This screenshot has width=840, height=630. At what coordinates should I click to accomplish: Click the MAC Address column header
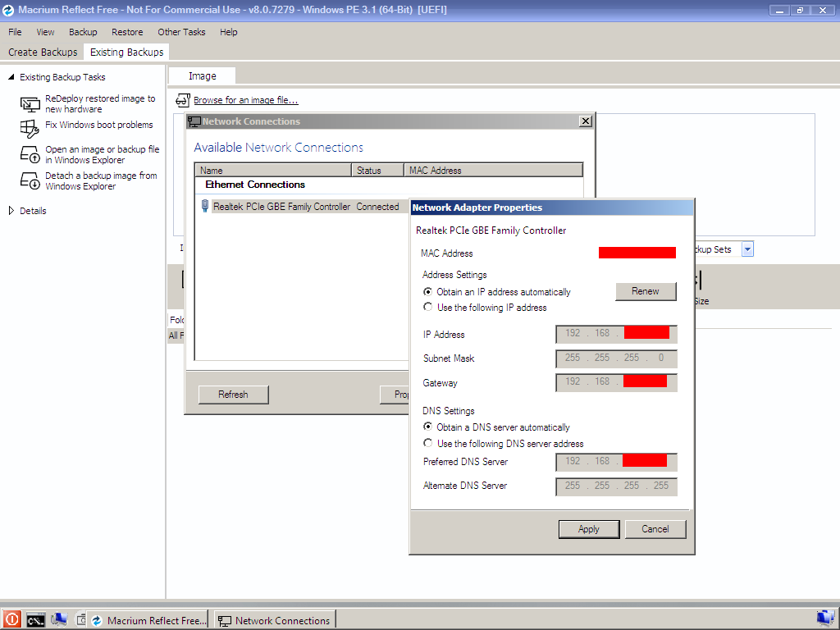tap(493, 171)
